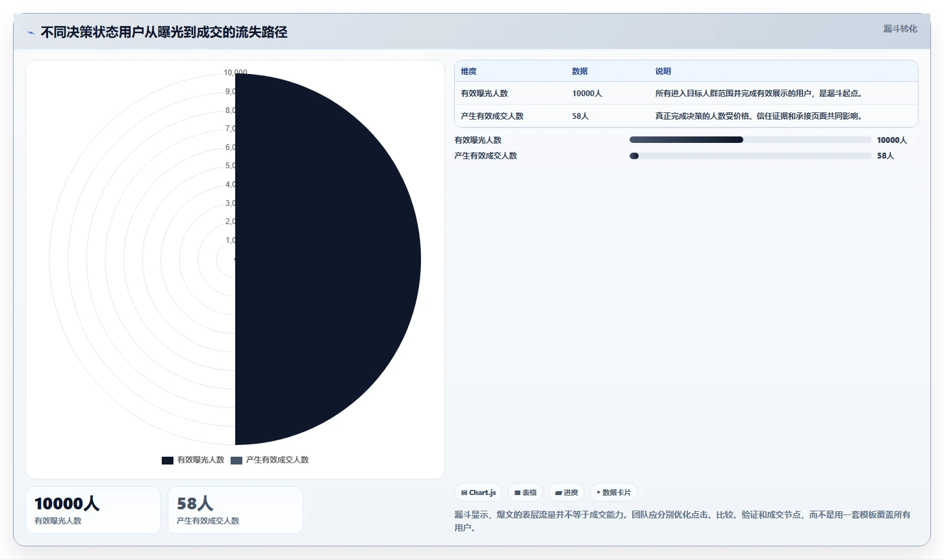Select the 维度 column header
The height and width of the screenshot is (560, 944).
[468, 71]
